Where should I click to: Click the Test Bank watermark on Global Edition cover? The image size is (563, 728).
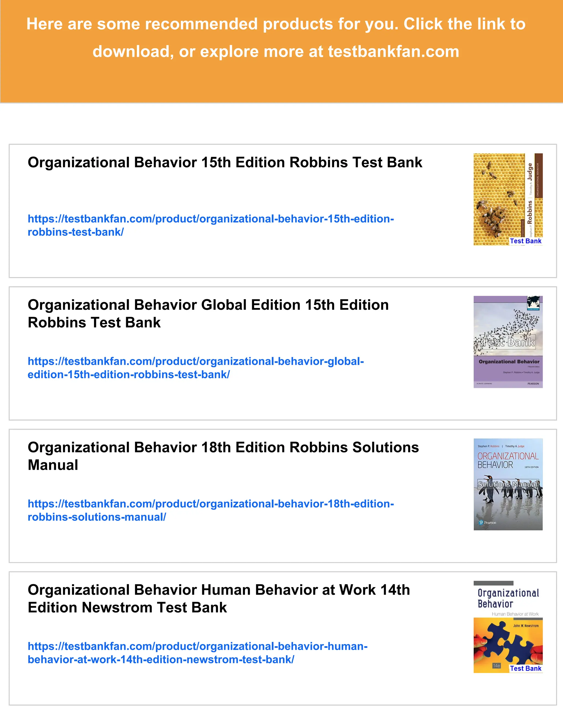point(508,342)
